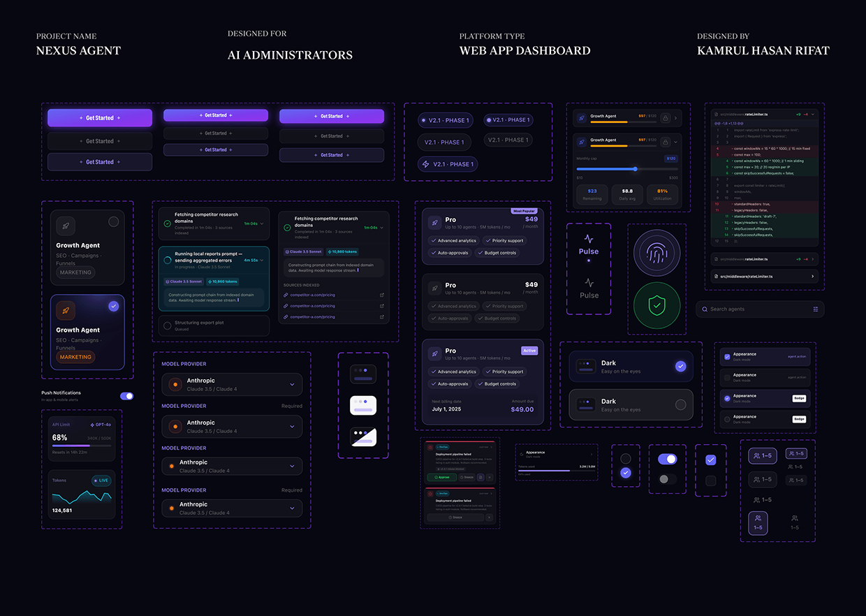Click the grey MARKETING tag
This screenshot has height=616, width=866.
(x=75, y=272)
